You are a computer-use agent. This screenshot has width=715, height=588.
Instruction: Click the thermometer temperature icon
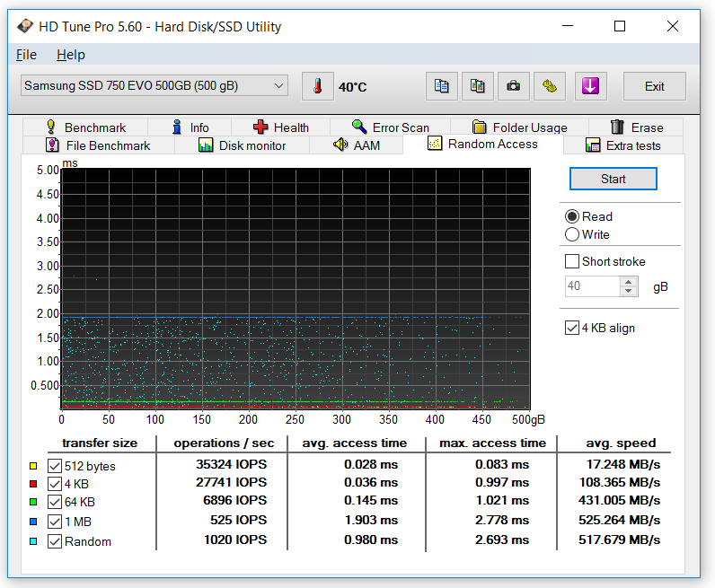pos(318,86)
